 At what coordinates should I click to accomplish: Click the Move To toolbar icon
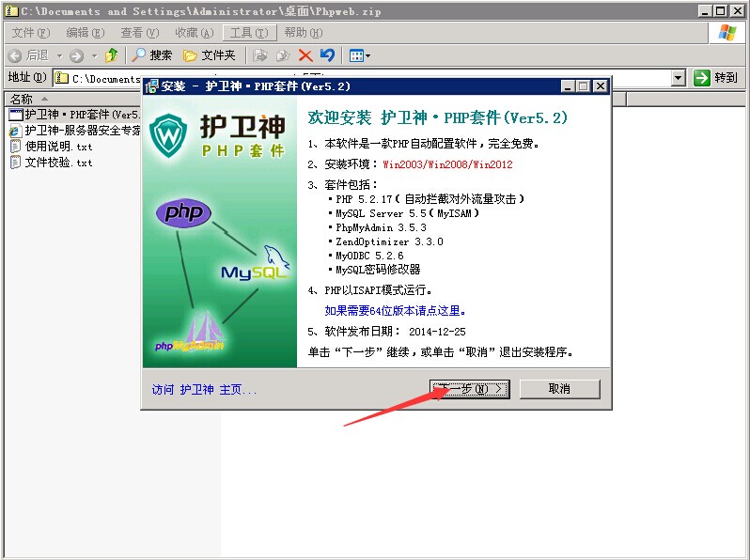(x=260, y=56)
